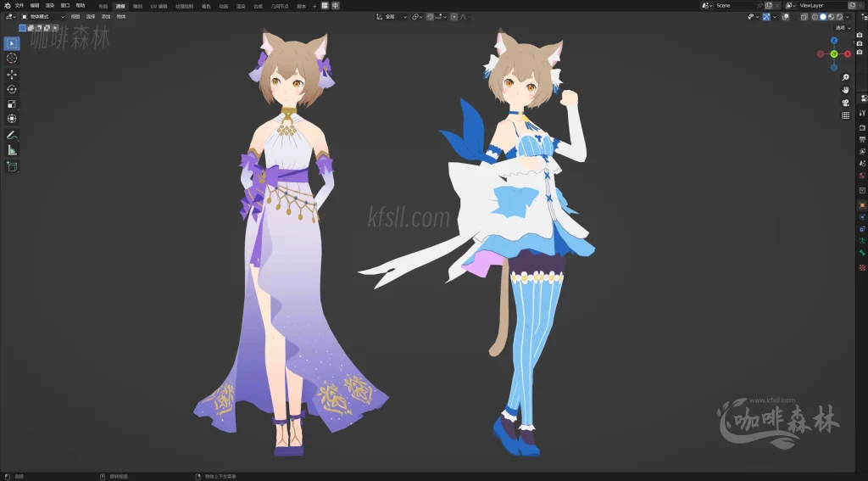Open the Render properties tab
The height and width of the screenshot is (481, 868).
coord(862,127)
